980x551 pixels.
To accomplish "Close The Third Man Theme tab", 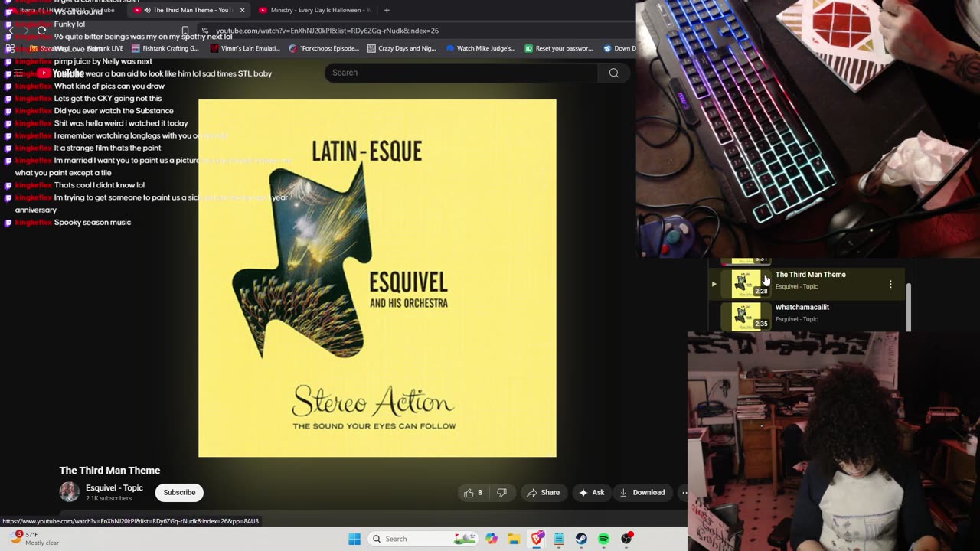I will 242,10.
